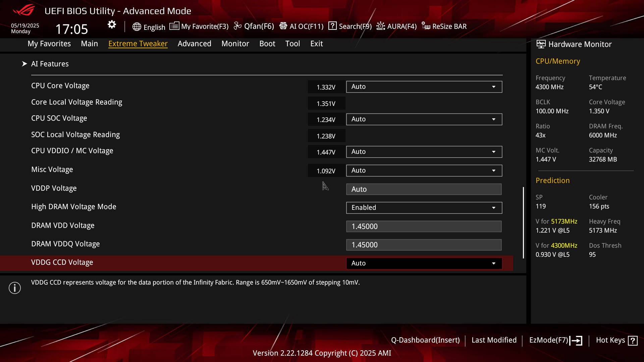
Task: Click the EzMode exit arrow icon
Action: (x=576, y=341)
